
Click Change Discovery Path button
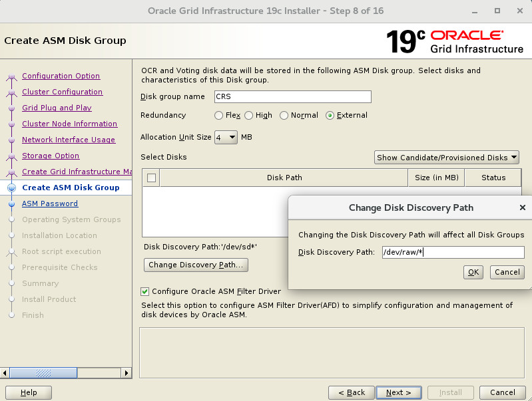pos(196,265)
